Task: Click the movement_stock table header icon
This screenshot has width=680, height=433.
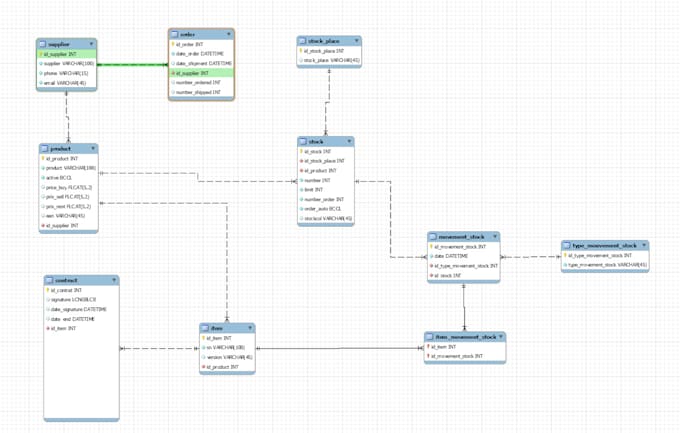Action: click(433, 237)
